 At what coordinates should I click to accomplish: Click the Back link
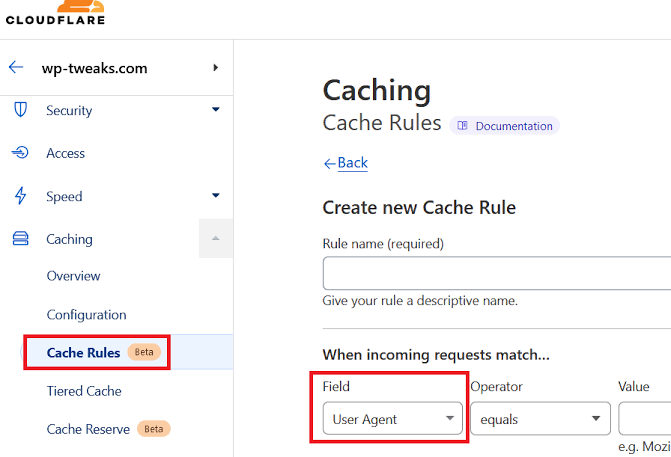point(353,163)
